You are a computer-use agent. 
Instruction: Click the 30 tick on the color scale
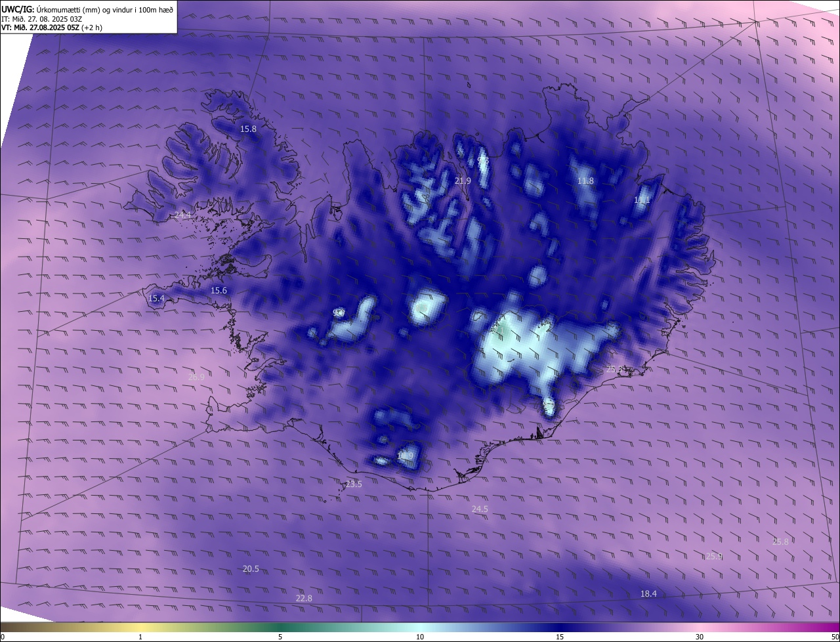tap(700, 637)
